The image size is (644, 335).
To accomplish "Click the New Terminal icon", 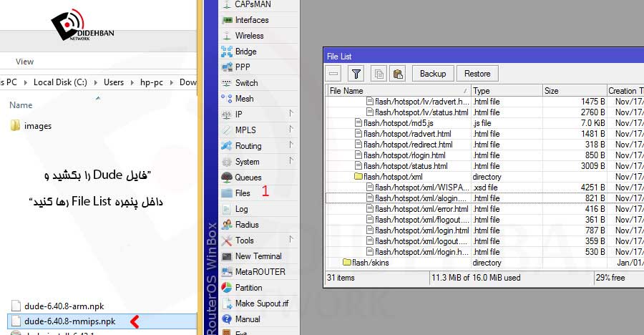I will pyautogui.click(x=227, y=256).
